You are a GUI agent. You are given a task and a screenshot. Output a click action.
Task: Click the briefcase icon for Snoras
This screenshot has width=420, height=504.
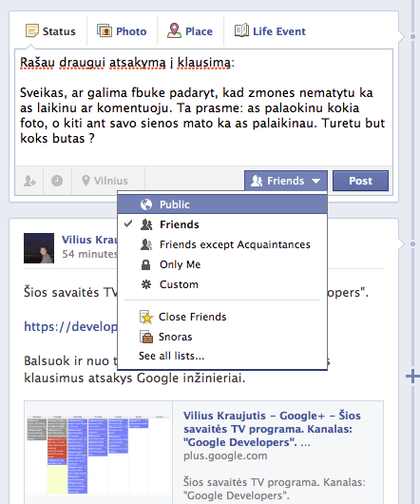coord(146,337)
